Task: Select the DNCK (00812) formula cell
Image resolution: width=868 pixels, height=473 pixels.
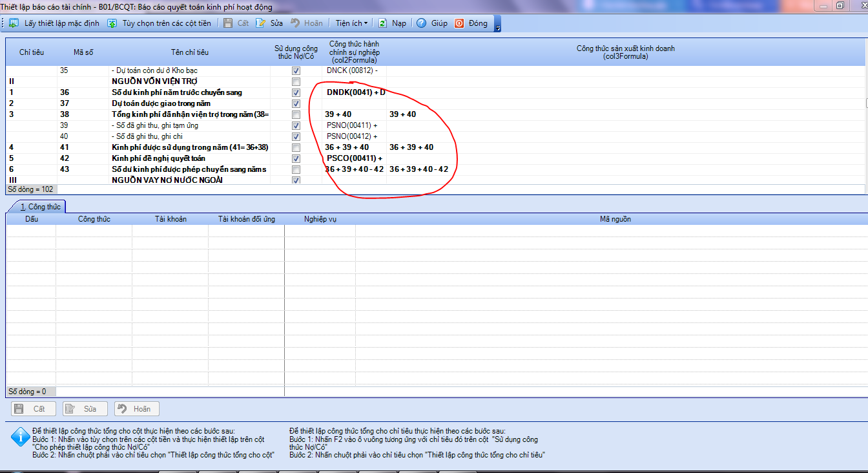Action: coord(354,70)
